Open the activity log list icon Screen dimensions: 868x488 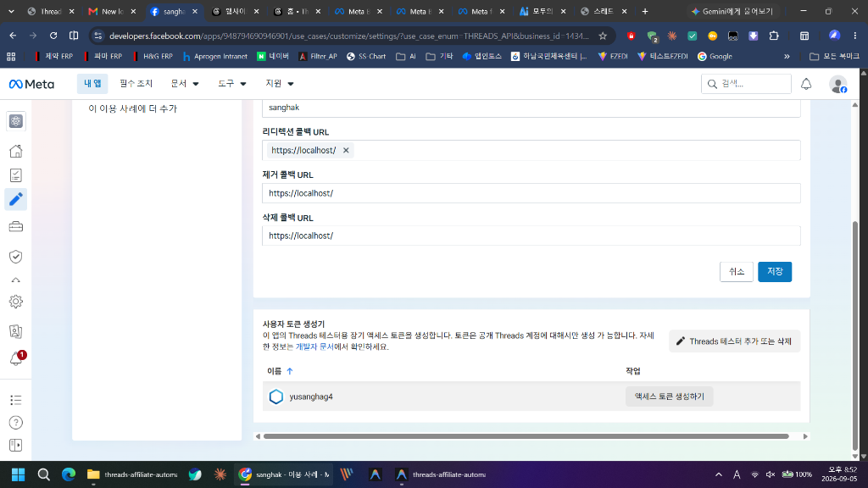point(15,400)
